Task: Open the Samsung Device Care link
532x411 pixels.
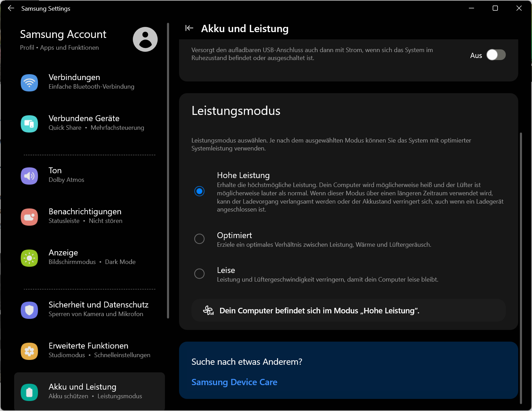Action: click(234, 382)
